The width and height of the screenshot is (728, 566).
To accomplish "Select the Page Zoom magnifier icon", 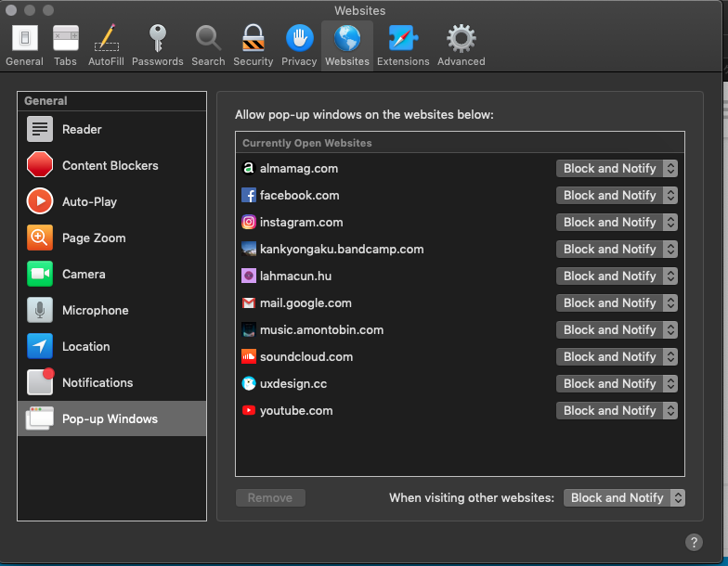I will click(x=40, y=238).
